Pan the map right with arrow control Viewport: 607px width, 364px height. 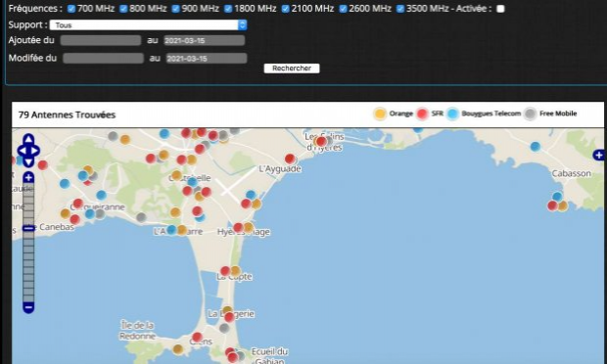tap(35, 151)
